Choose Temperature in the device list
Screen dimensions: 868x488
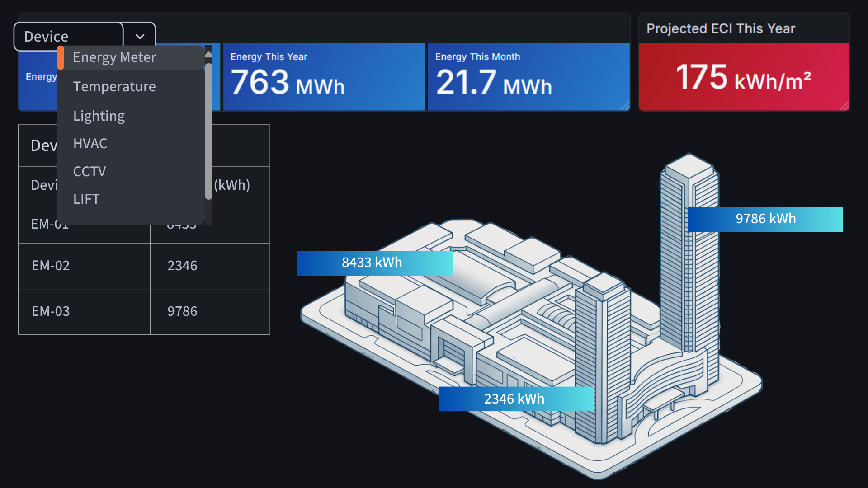(x=114, y=87)
